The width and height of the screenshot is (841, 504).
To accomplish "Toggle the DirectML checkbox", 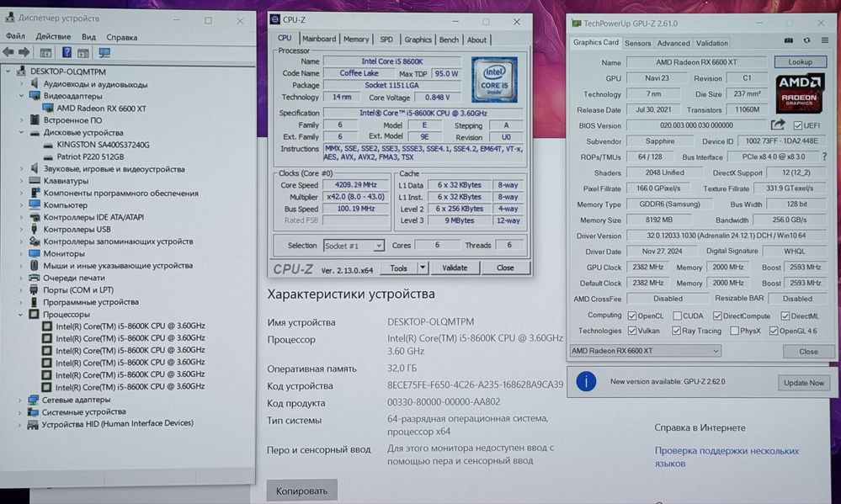I will click(x=785, y=316).
